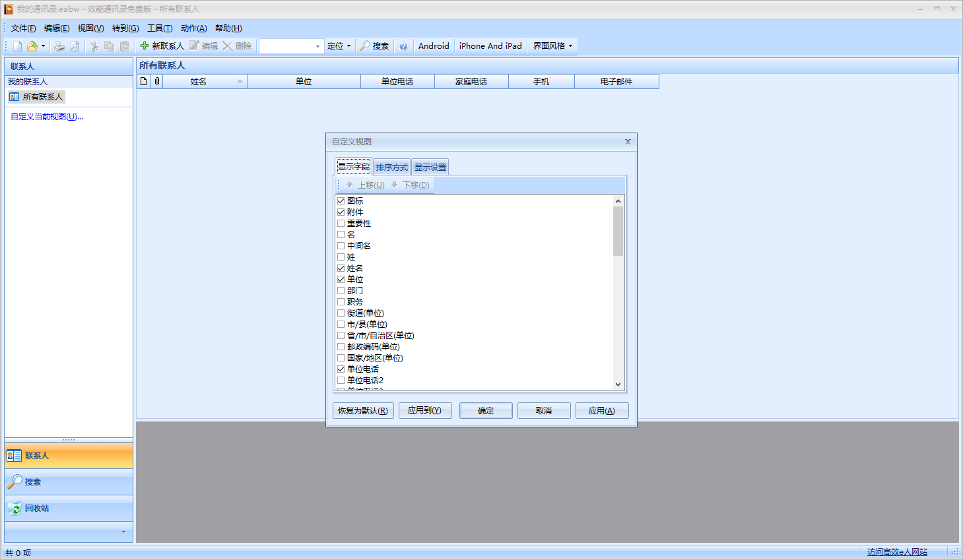Switch to the 排序方式 tab
This screenshot has height=560, width=963.
coord(392,167)
